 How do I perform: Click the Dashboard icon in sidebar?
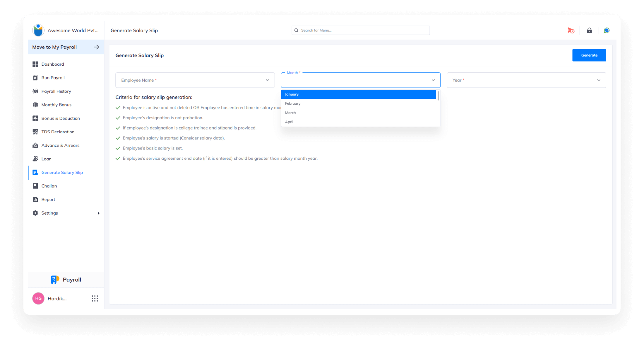tap(35, 64)
